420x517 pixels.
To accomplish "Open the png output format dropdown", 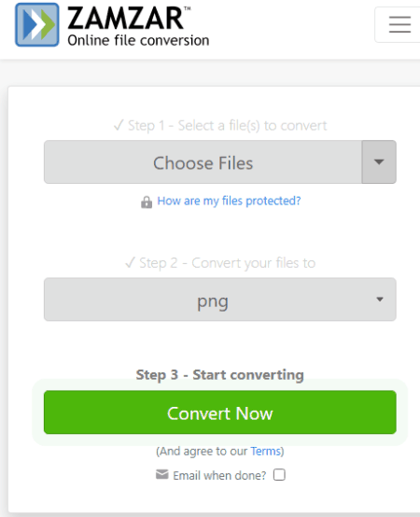I will [220, 300].
